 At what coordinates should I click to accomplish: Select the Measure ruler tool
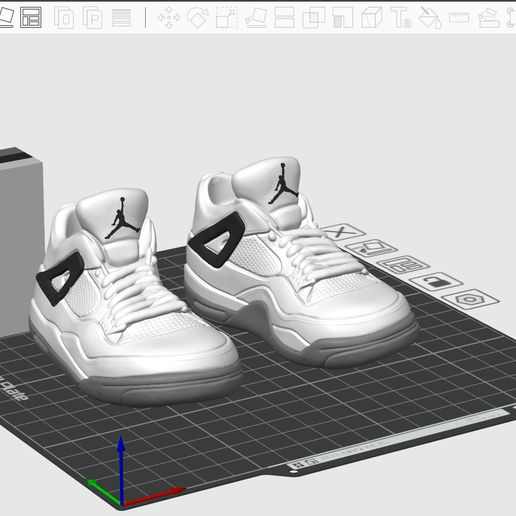[459, 18]
